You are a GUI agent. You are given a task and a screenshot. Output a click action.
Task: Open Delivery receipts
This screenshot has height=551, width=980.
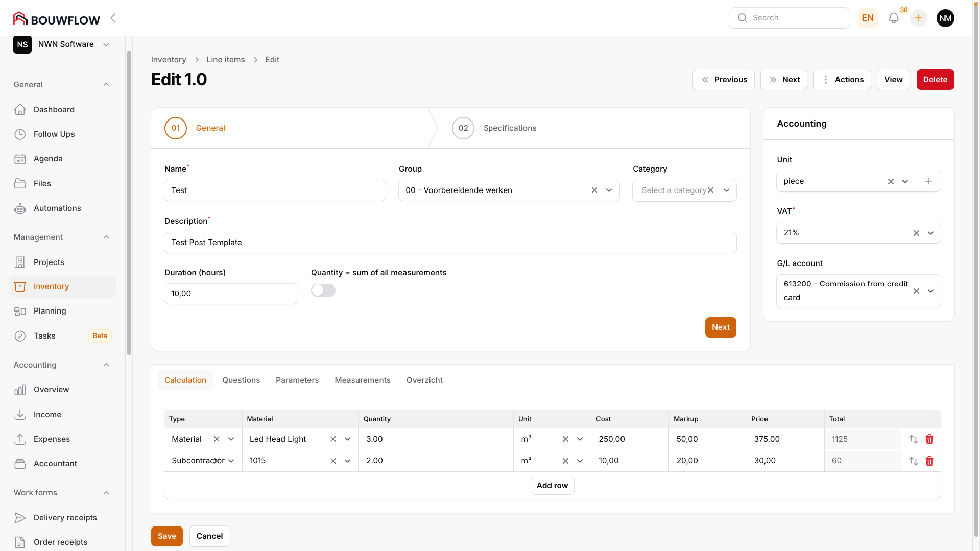click(65, 518)
